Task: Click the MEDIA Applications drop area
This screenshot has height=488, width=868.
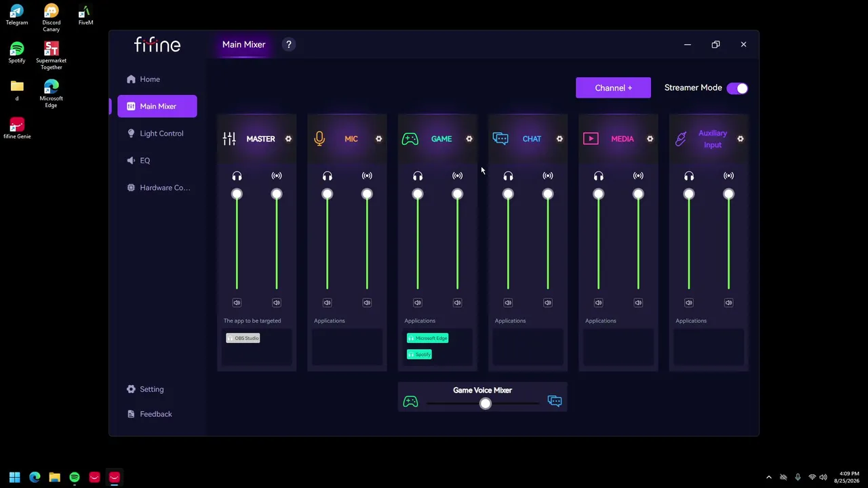Action: click(x=618, y=347)
